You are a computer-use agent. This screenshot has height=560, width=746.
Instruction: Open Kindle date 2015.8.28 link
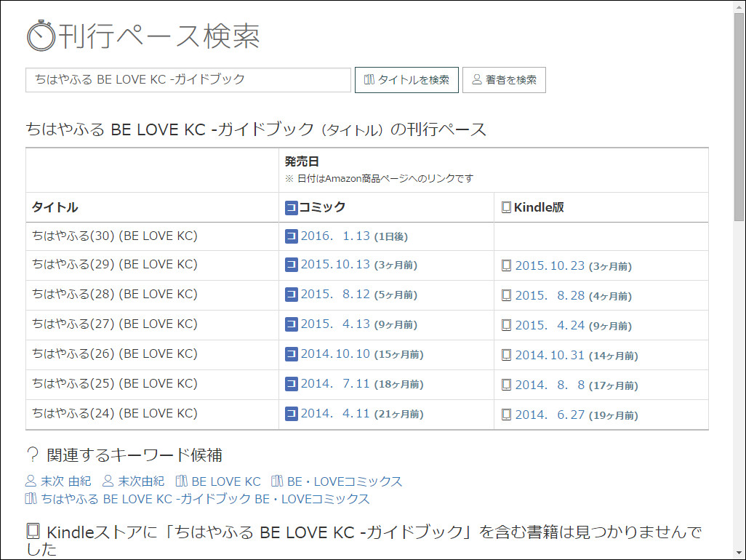550,296
